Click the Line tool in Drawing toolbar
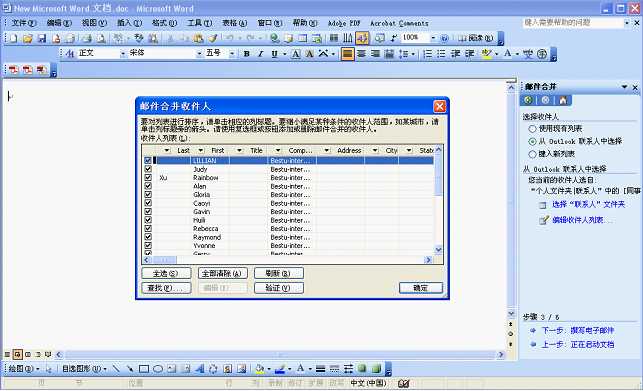This screenshot has width=643, height=391. click(x=116, y=368)
